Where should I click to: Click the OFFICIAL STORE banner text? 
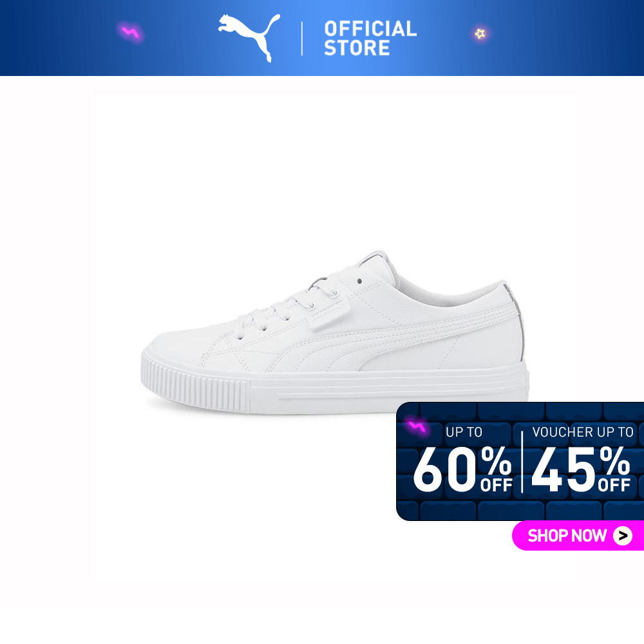pos(370,38)
